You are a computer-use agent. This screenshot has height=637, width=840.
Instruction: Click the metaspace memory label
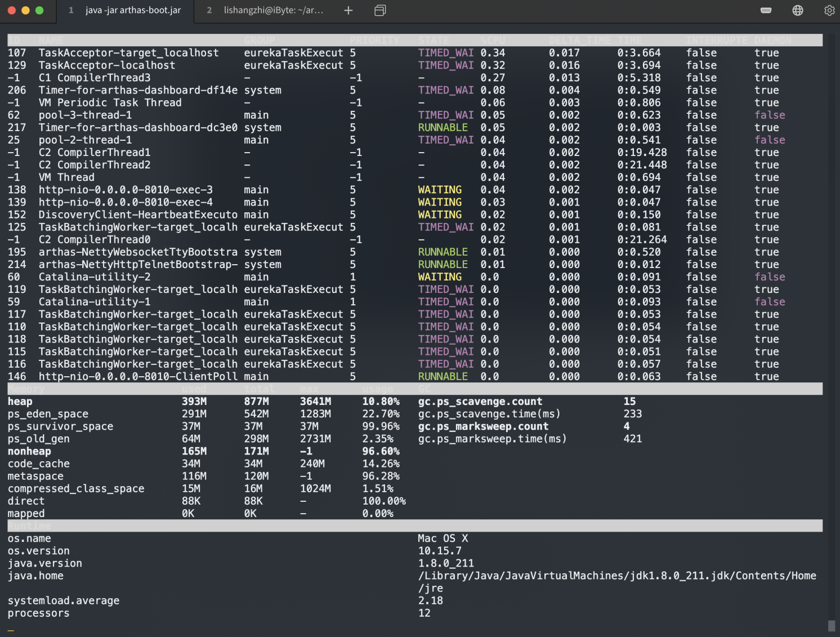[35, 476]
